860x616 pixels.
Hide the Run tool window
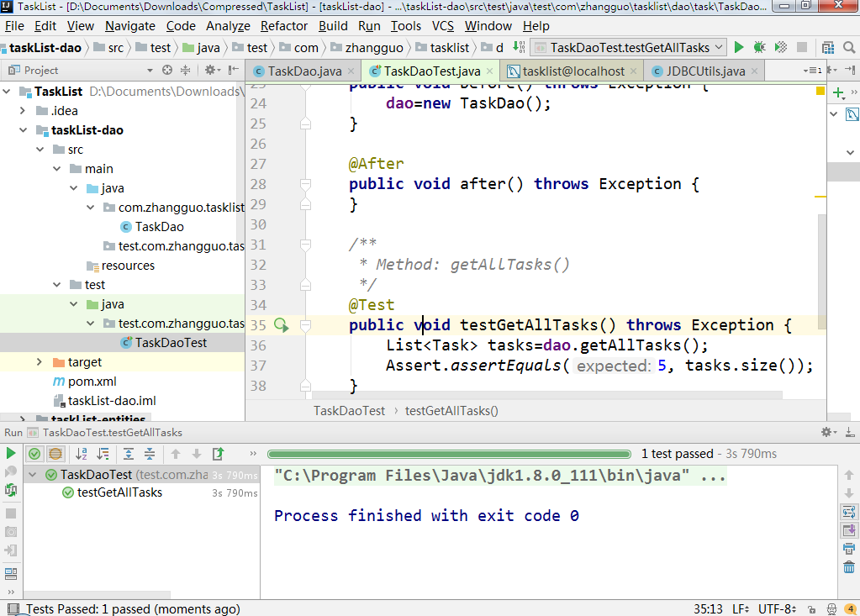[x=850, y=433]
